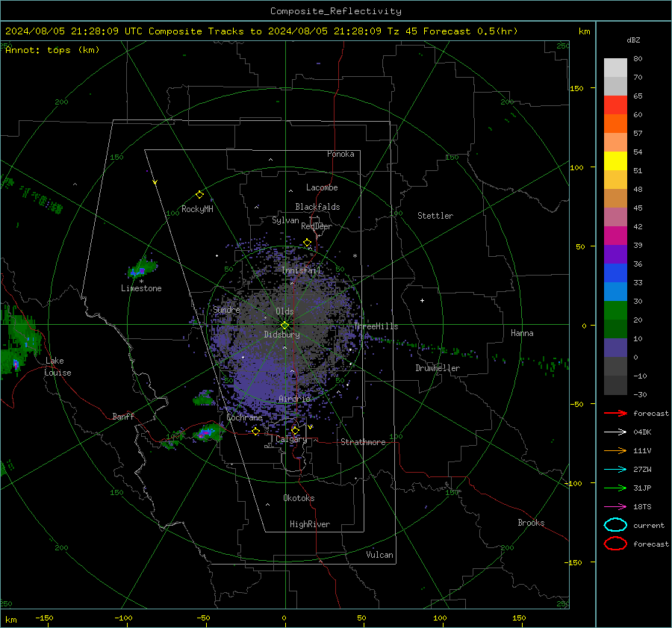Click the bright green swatch in dBZ legend

click(615, 311)
